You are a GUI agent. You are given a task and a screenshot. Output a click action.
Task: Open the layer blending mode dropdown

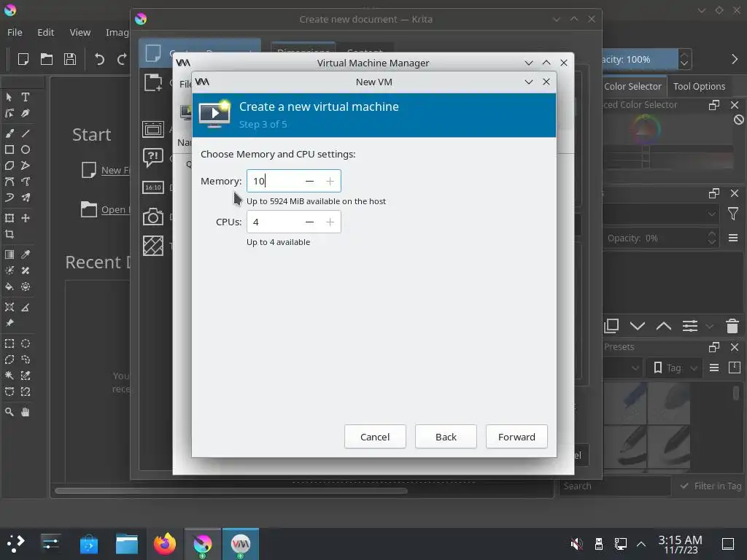point(661,214)
